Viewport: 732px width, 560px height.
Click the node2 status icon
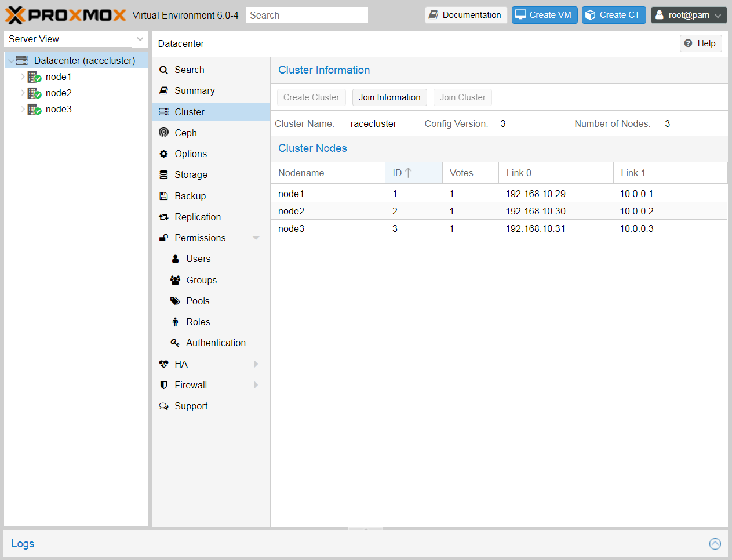pyautogui.click(x=35, y=93)
